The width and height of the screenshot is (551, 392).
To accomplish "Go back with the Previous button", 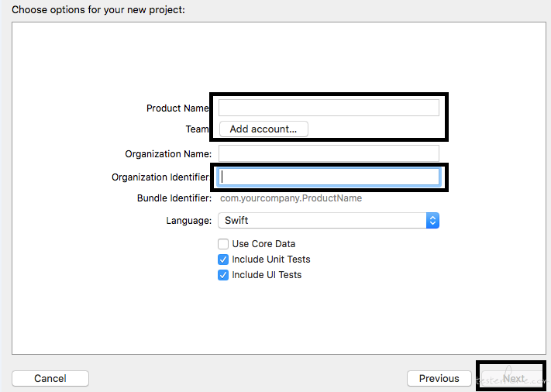I will coord(439,378).
